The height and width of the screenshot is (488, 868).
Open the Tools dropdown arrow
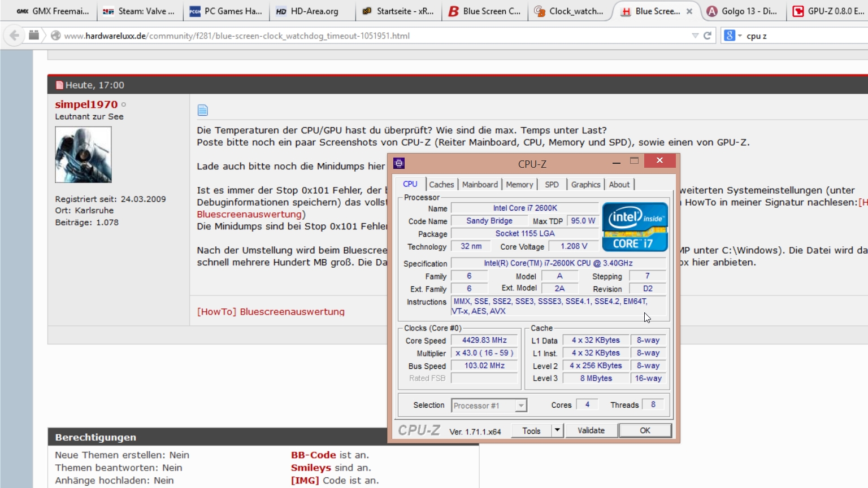557,430
